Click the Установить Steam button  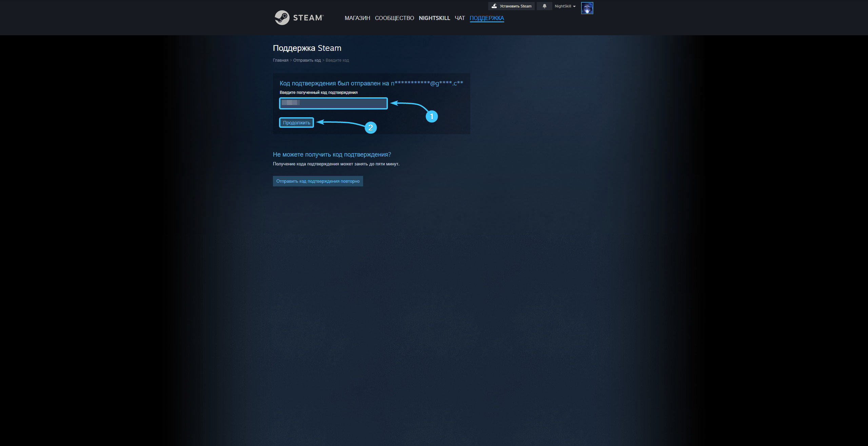click(x=511, y=6)
